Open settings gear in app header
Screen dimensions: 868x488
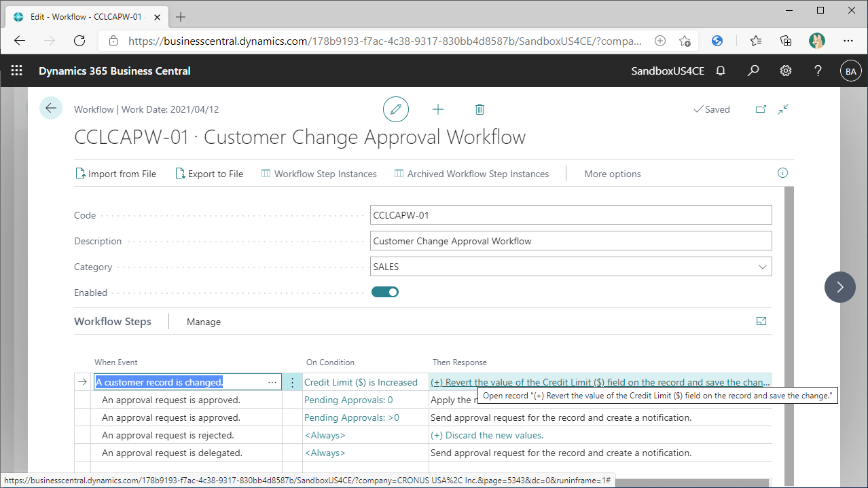click(x=786, y=71)
